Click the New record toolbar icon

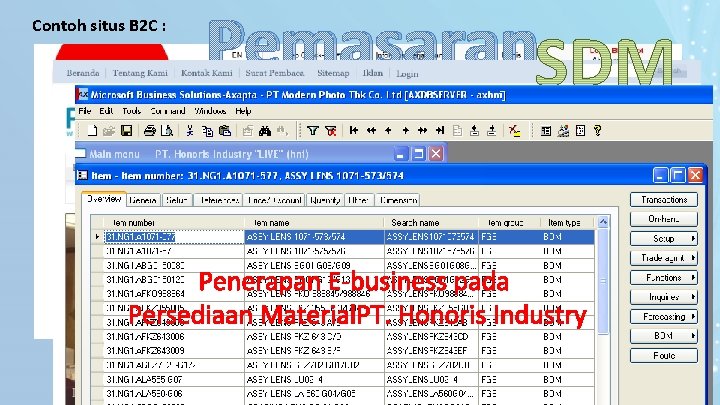(x=92, y=131)
